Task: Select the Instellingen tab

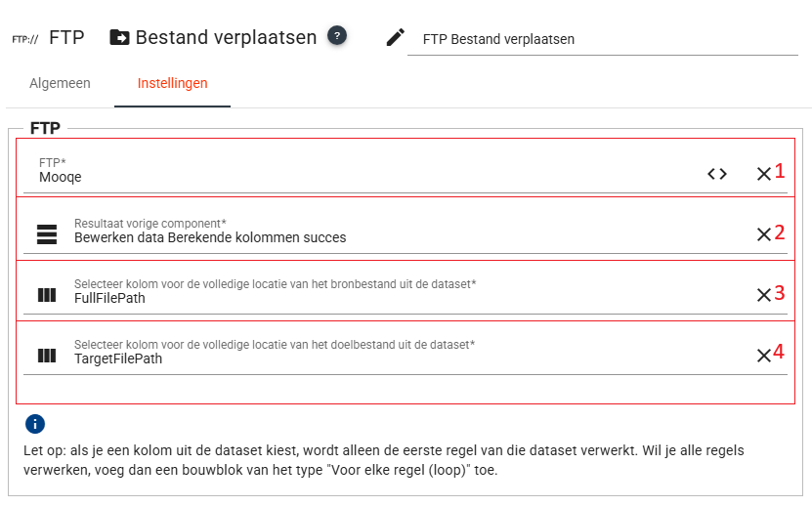Action: coord(172,83)
